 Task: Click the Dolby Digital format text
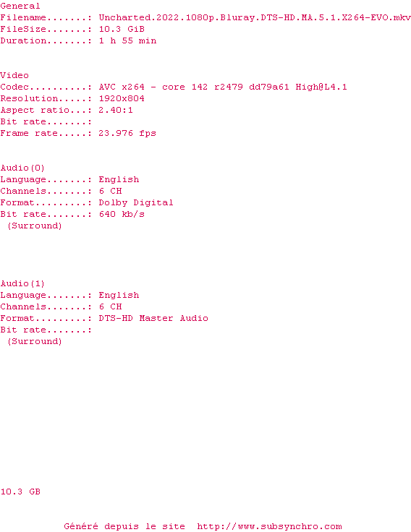[x=136, y=202]
